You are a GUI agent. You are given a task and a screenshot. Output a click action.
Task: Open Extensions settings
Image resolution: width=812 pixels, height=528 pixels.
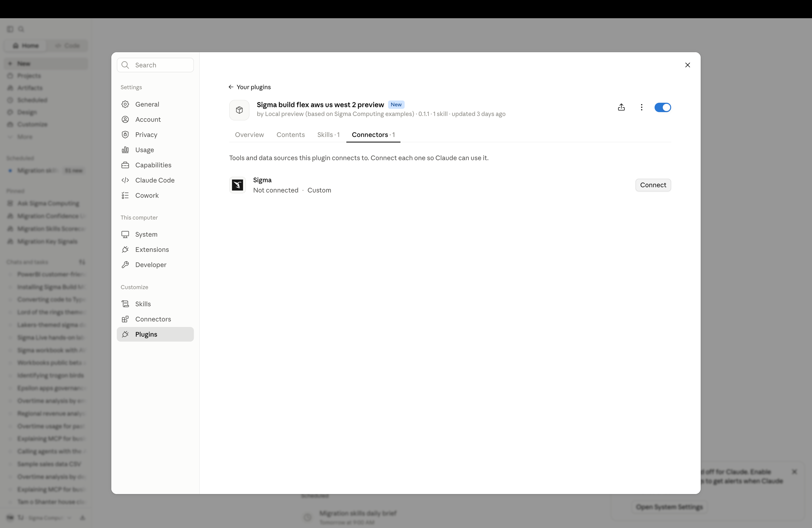click(x=155, y=250)
